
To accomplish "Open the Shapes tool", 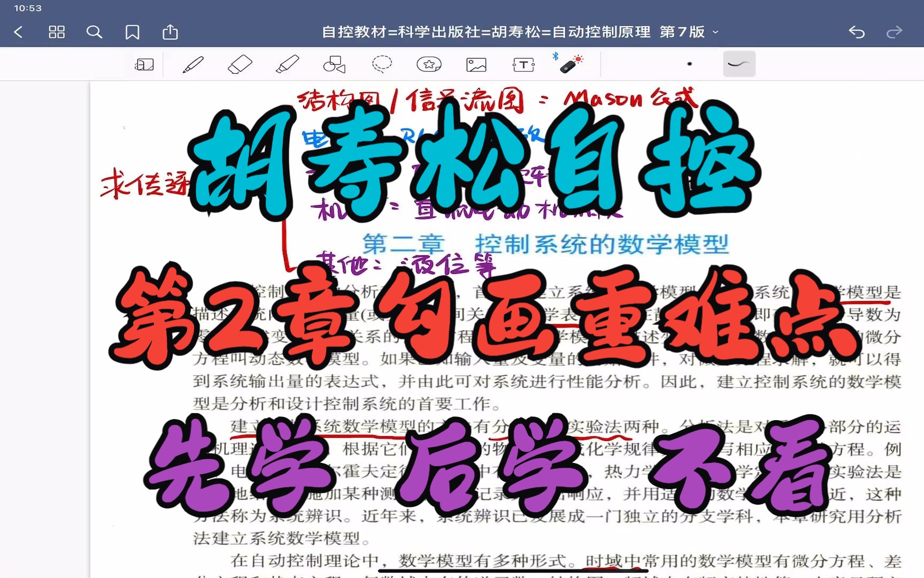I will 334,64.
